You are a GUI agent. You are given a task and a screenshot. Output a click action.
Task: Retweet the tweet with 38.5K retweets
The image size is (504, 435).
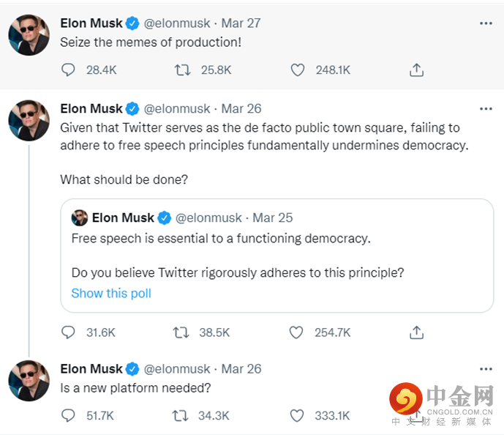pos(182,332)
